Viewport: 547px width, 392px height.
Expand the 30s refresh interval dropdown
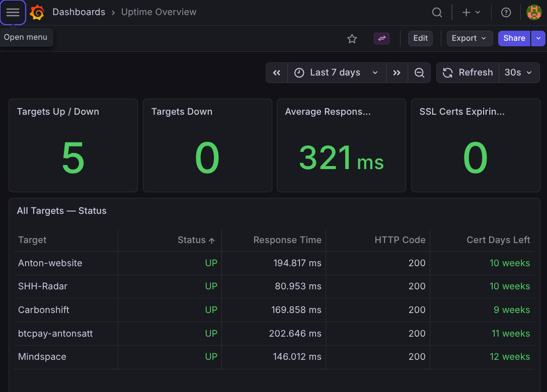pos(518,73)
